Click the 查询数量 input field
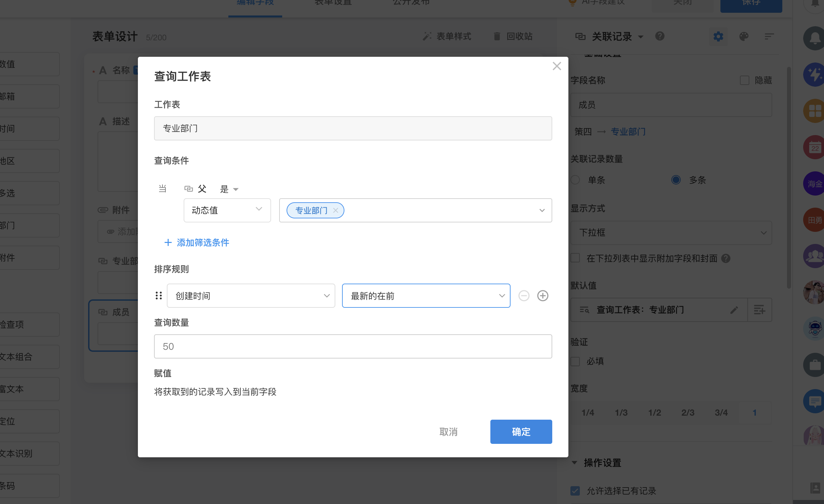The image size is (824, 504). coord(353,346)
